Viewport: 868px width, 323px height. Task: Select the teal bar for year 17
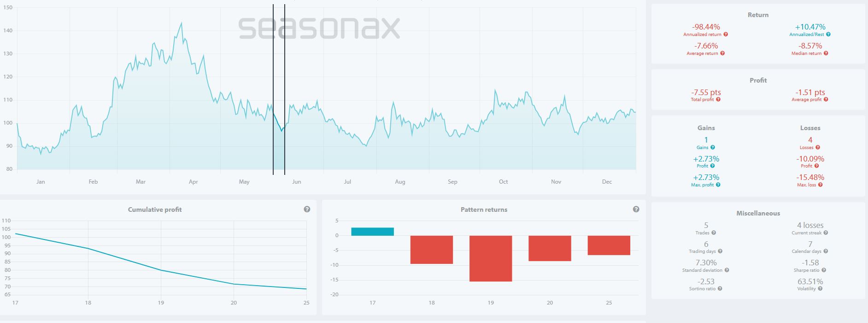(x=372, y=232)
